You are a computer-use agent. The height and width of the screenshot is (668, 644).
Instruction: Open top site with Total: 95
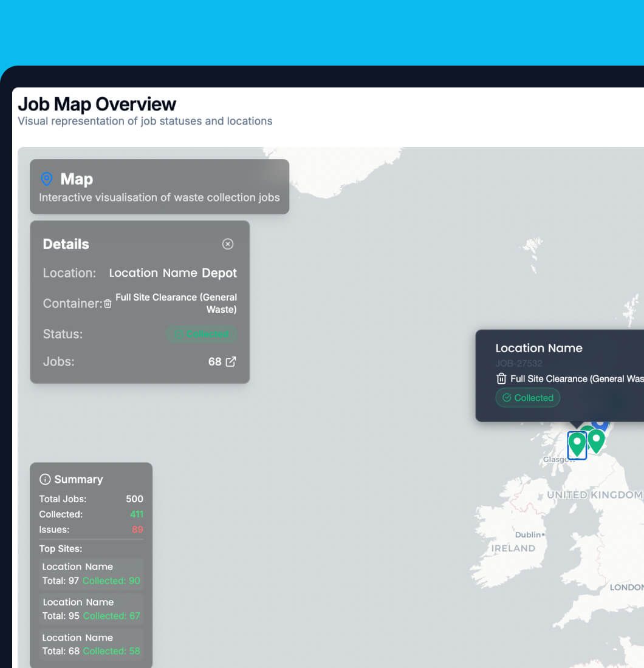click(x=91, y=608)
